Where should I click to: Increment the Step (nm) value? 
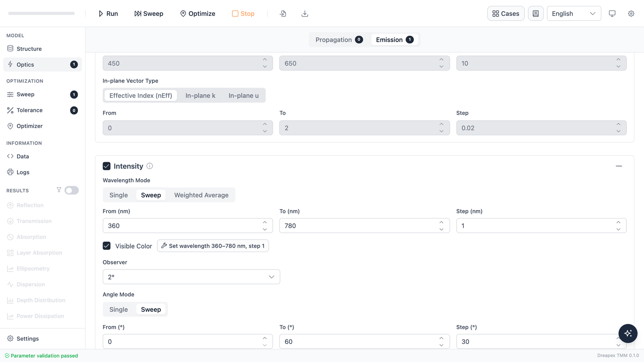pos(618,222)
